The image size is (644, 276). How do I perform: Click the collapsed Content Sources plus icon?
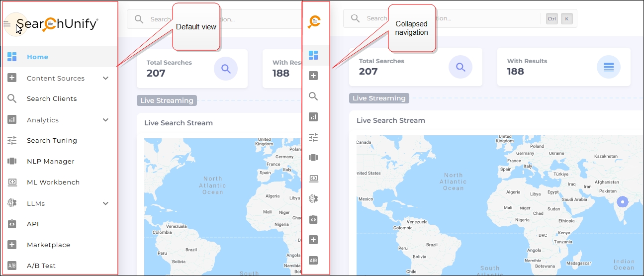[313, 76]
